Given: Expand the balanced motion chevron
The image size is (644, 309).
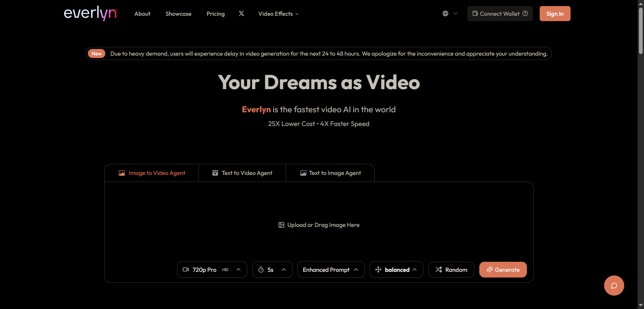Looking at the screenshot, I should [415, 269].
